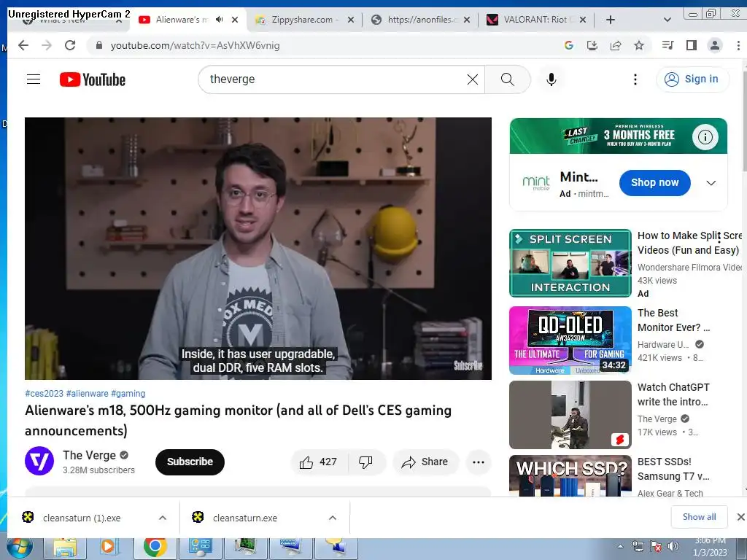Expand cleansaturn (1).exe download options
747x560 pixels.
[x=163, y=518]
